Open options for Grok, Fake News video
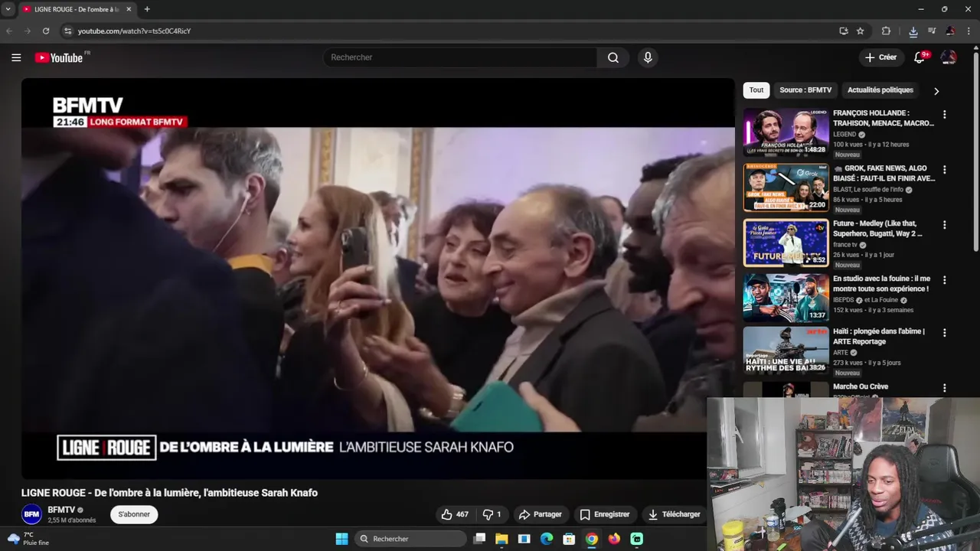 [944, 169]
